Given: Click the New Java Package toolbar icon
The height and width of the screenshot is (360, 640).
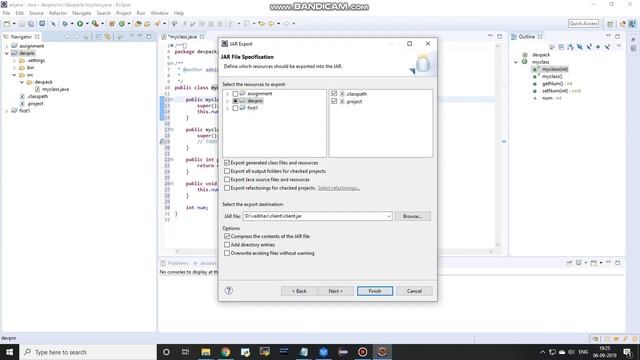Looking at the screenshot, I should click(111, 24).
